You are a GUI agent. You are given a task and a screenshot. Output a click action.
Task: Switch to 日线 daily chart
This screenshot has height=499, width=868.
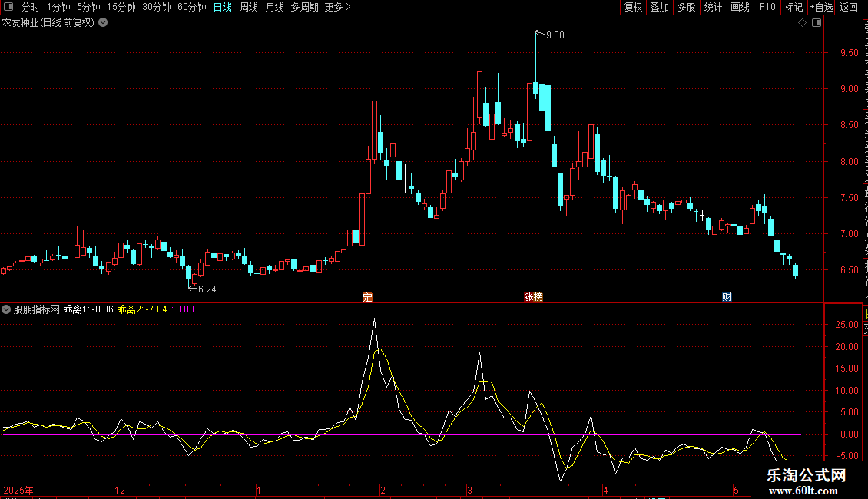pyautogui.click(x=223, y=7)
